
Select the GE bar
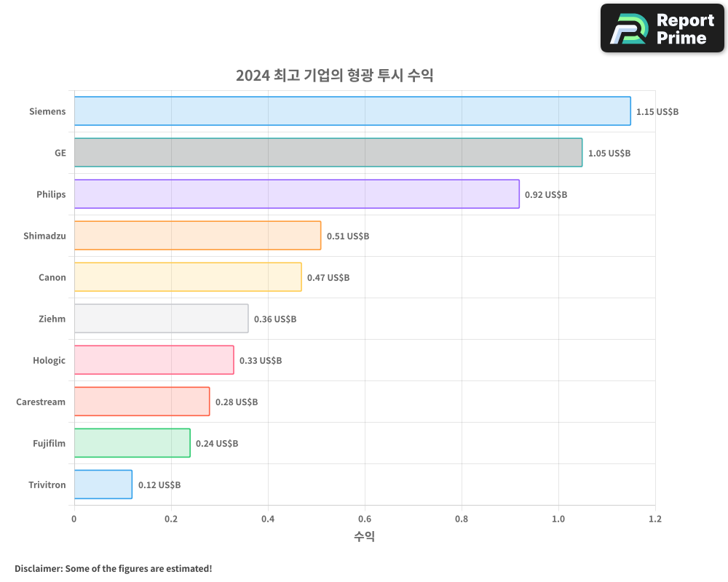[328, 153]
